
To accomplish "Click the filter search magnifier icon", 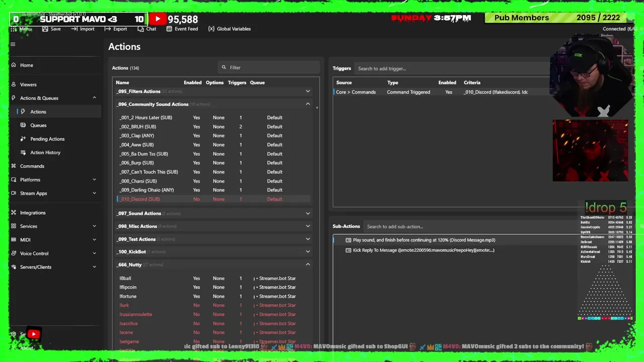I will point(224,67).
